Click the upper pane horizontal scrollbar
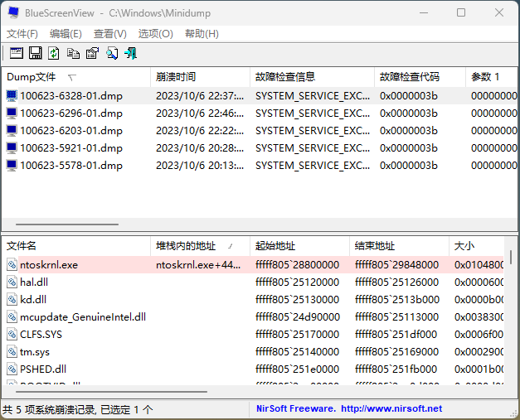This screenshot has width=520, height=420. pyautogui.click(x=67, y=224)
